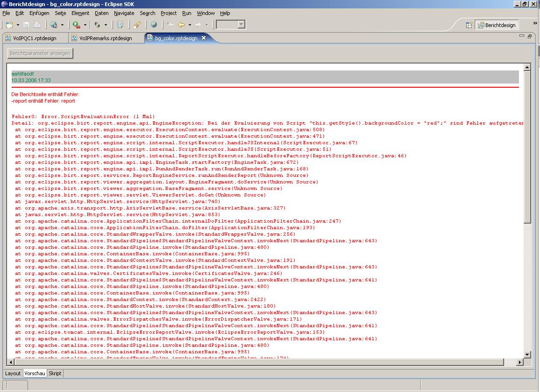Click the toggle script notepad icon

(120, 25)
